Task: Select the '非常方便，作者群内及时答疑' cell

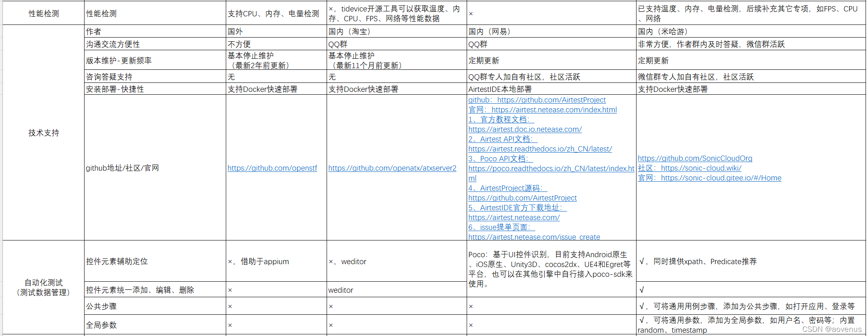Action: click(x=751, y=44)
